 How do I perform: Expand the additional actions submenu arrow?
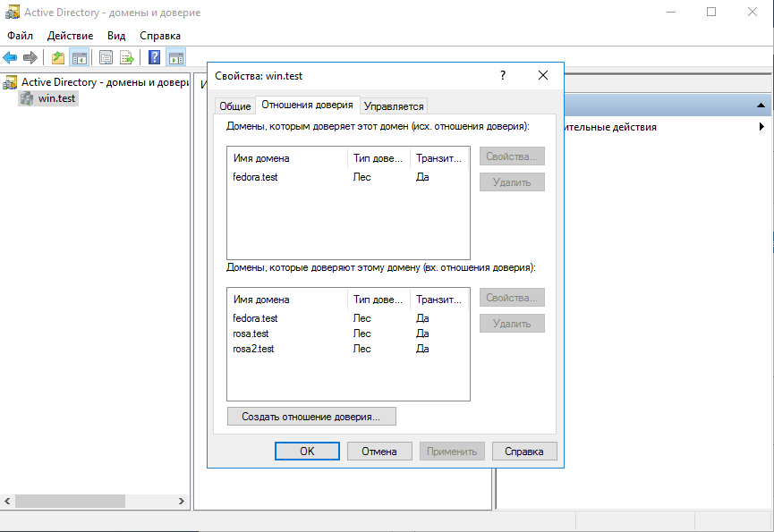[x=761, y=127]
